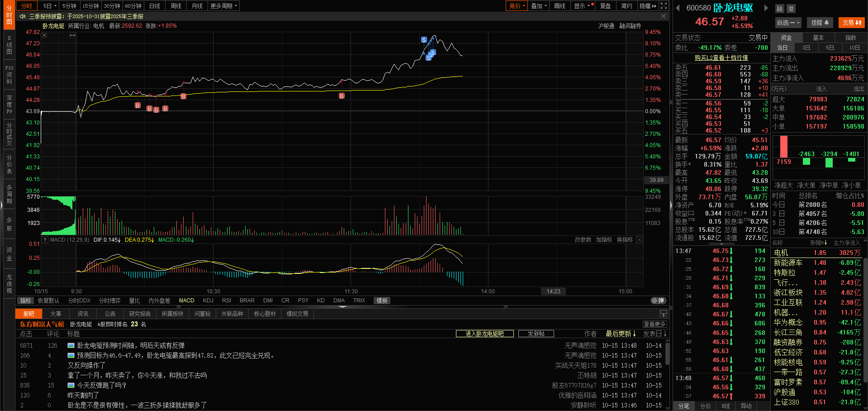The image size is (868, 411).
Task: Toggle the 复盘 replay mode
Action: pos(605,6)
